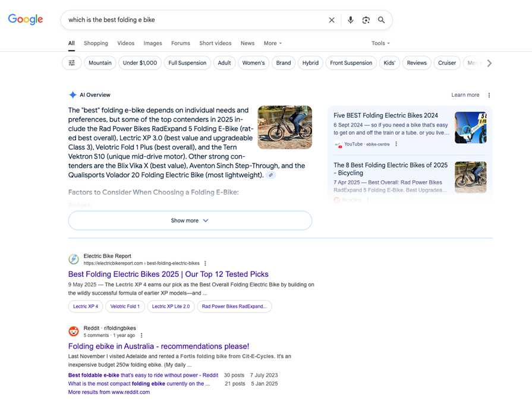Open Five BEST Folding Electric Bikes 2024 source
The width and height of the screenshot is (532, 404).
tap(386, 115)
